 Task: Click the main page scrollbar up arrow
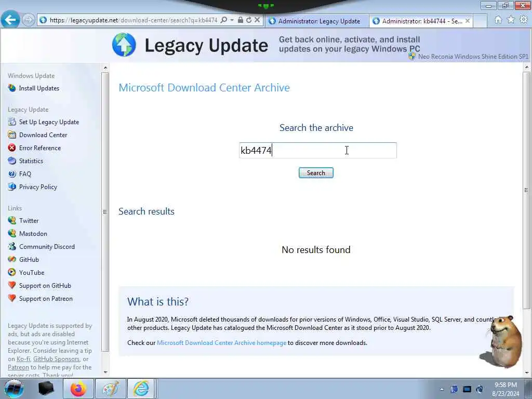(527, 67)
